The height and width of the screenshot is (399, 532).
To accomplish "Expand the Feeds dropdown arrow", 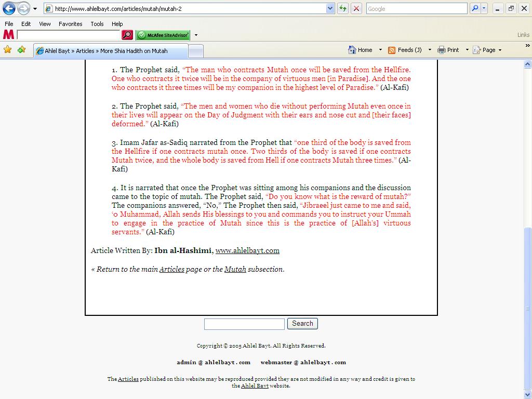I will (430, 50).
